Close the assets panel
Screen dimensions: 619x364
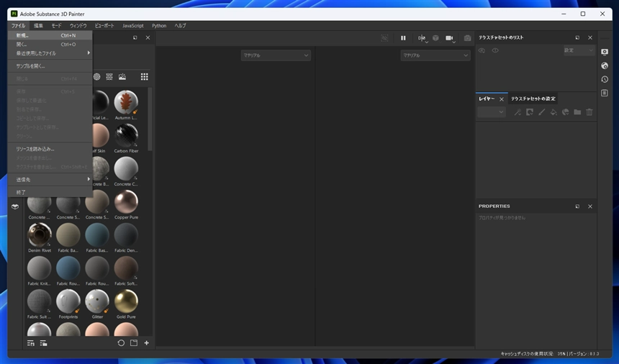[148, 38]
